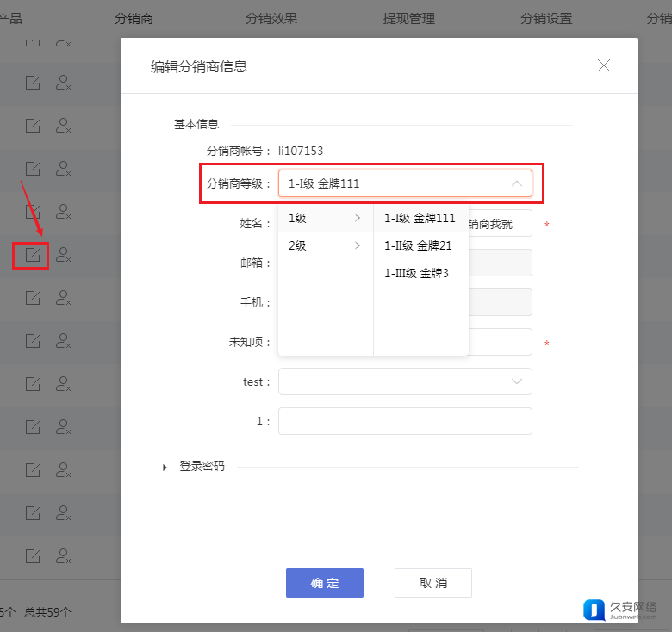Click background edit icon level with 基本信息 heading

tap(33, 126)
